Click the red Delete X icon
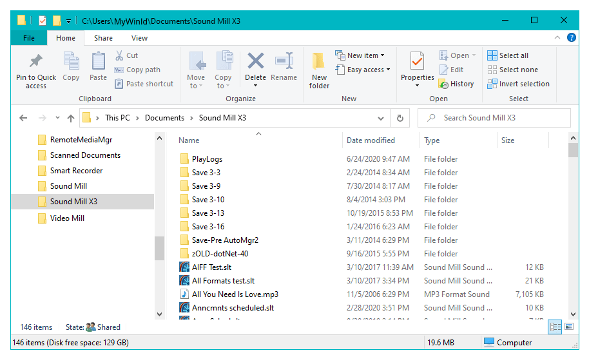 [255, 61]
